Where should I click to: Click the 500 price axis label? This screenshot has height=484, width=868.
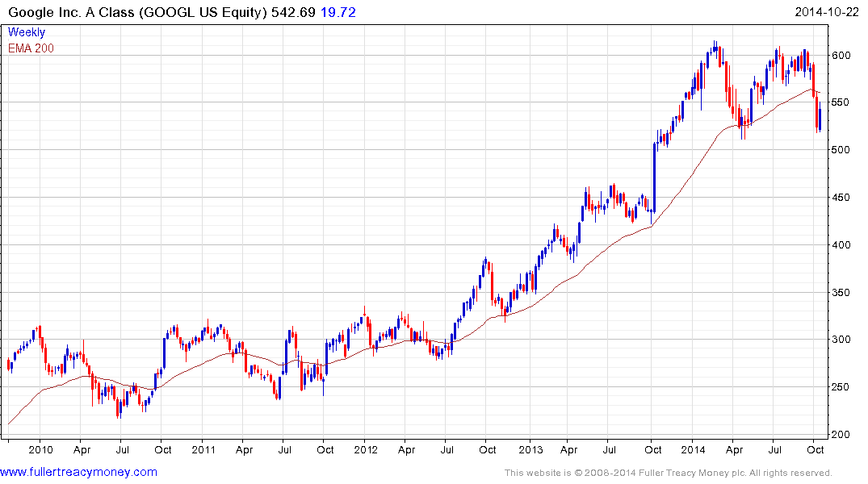tap(841, 150)
